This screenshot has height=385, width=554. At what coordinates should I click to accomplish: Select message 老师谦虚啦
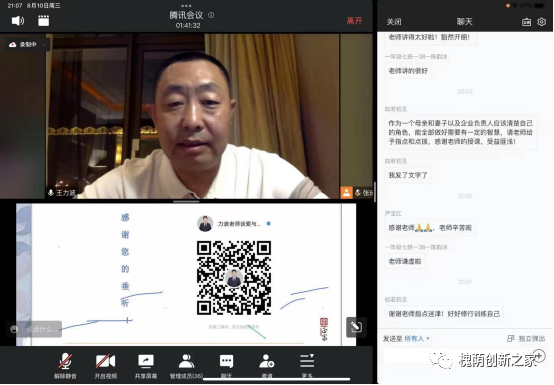pos(405,261)
